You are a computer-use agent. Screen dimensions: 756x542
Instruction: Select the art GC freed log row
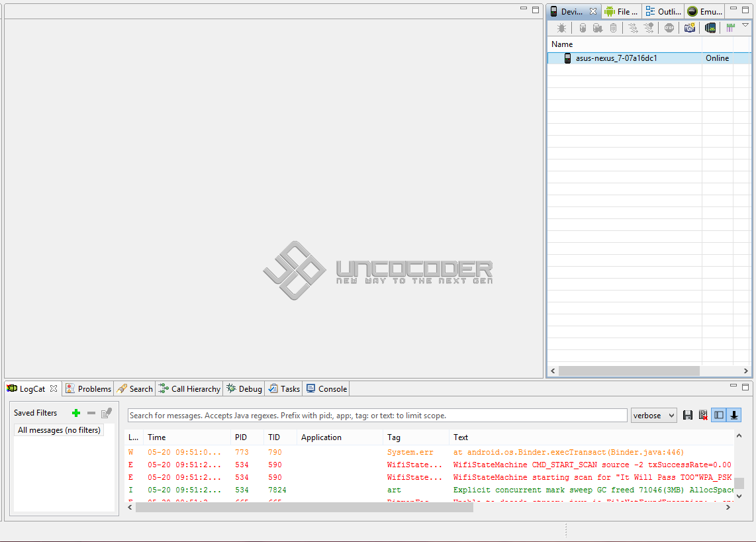tap(429, 490)
